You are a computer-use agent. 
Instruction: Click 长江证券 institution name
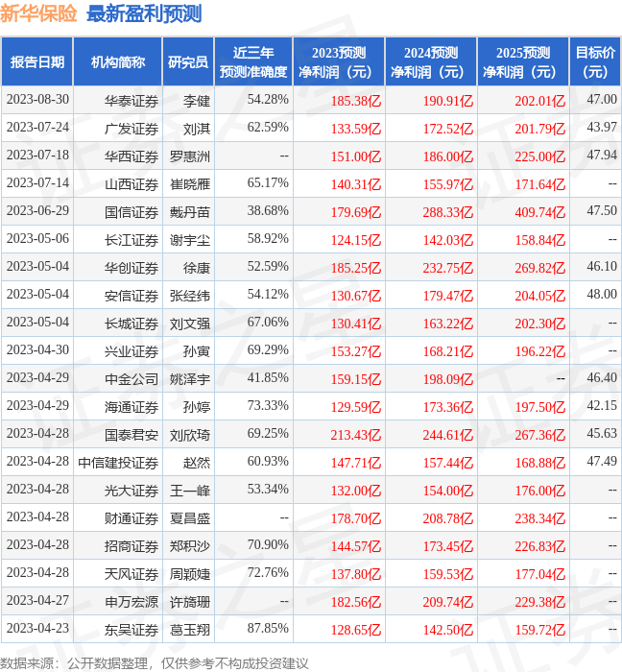tap(132, 240)
